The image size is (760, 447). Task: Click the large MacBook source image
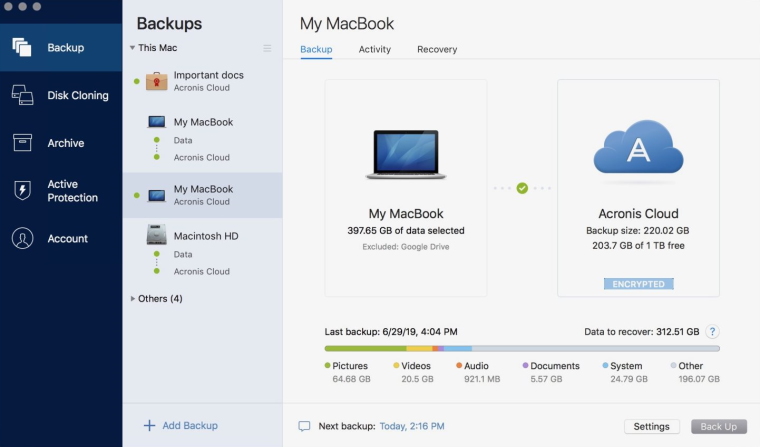[406, 154]
